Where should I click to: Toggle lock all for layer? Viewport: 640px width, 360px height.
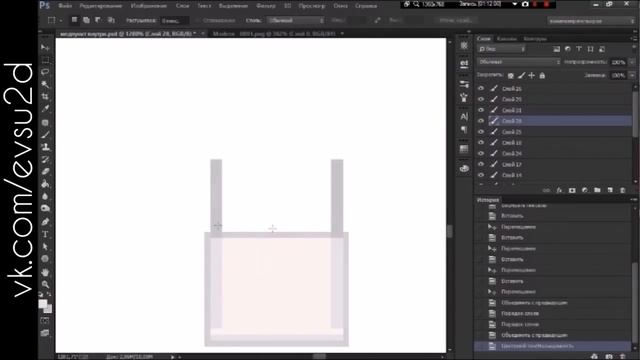[542, 76]
